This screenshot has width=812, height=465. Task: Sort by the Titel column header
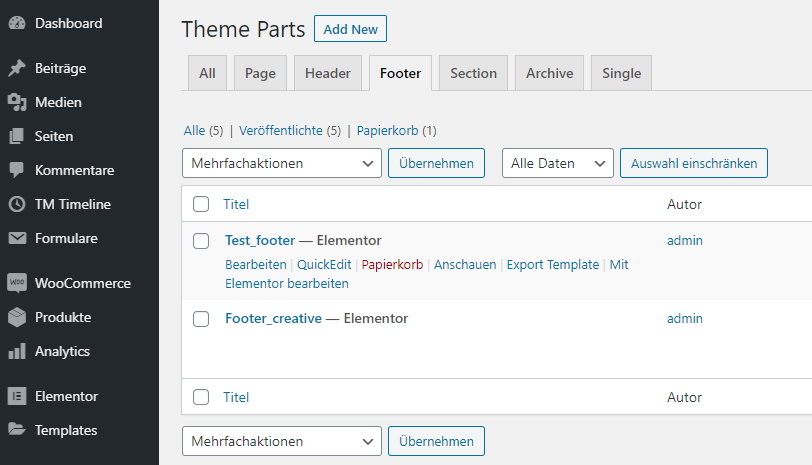(236, 205)
